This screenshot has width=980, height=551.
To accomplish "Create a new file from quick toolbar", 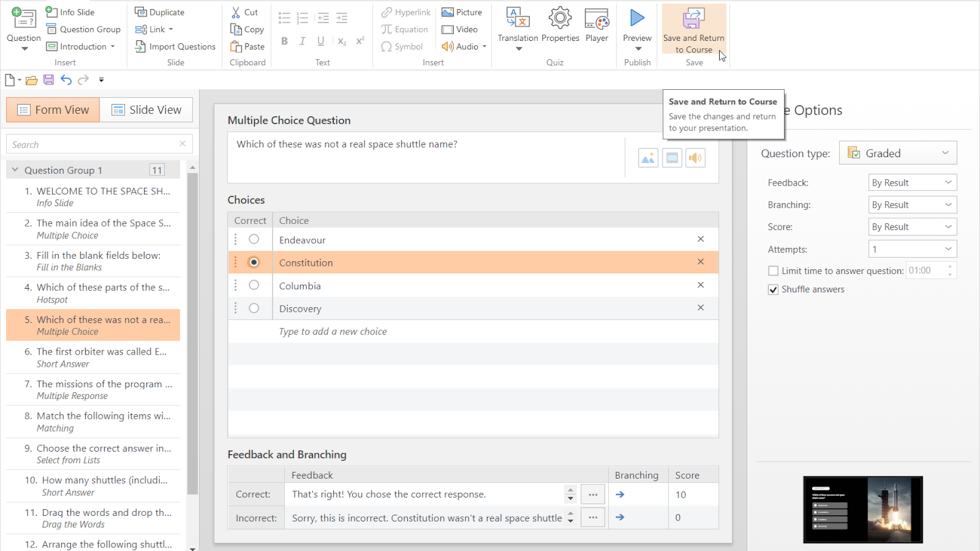I will [10, 80].
